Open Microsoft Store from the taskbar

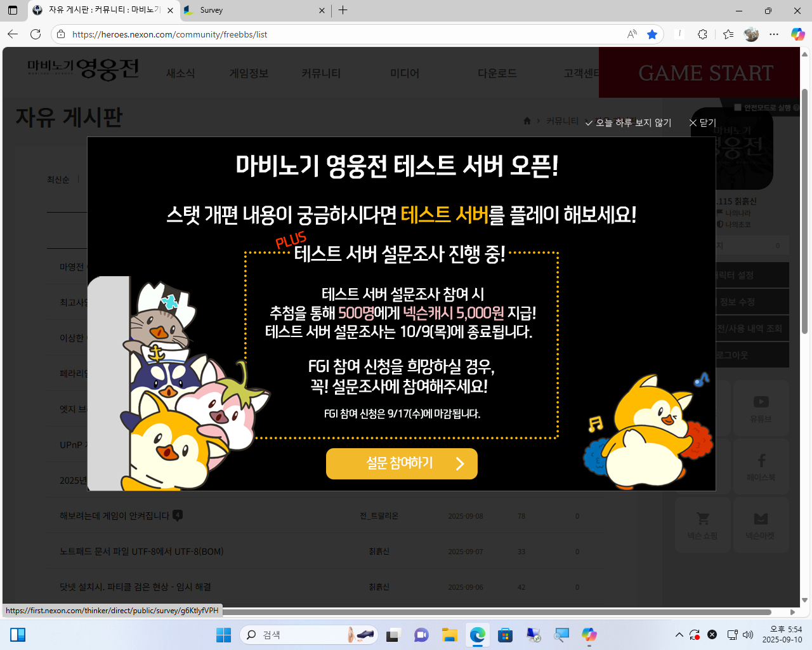[505, 635]
